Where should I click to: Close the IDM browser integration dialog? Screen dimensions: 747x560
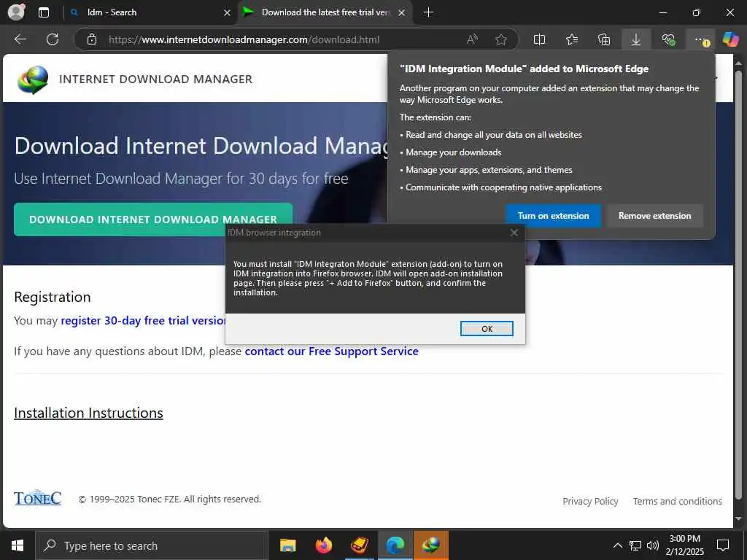click(x=514, y=233)
